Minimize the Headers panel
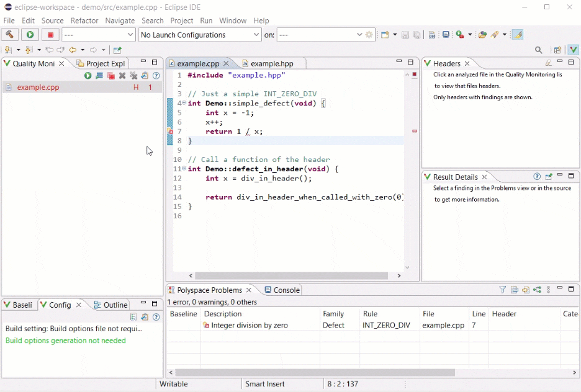Viewport: 581px width, 392px height. coord(560,63)
